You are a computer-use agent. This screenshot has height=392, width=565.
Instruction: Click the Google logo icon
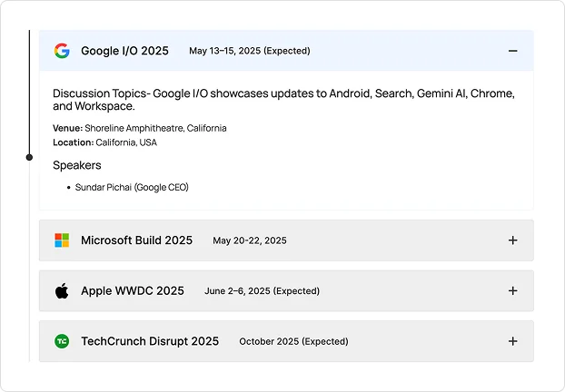click(x=62, y=51)
